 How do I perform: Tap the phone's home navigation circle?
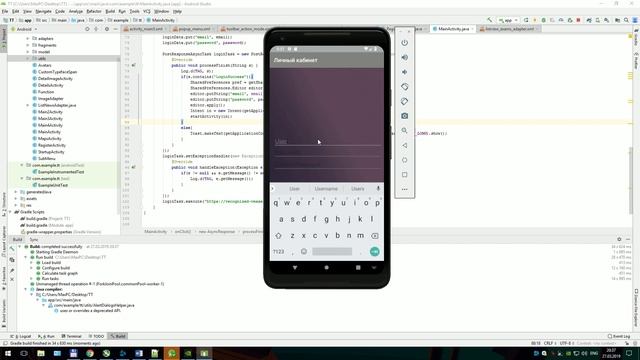coord(327,268)
